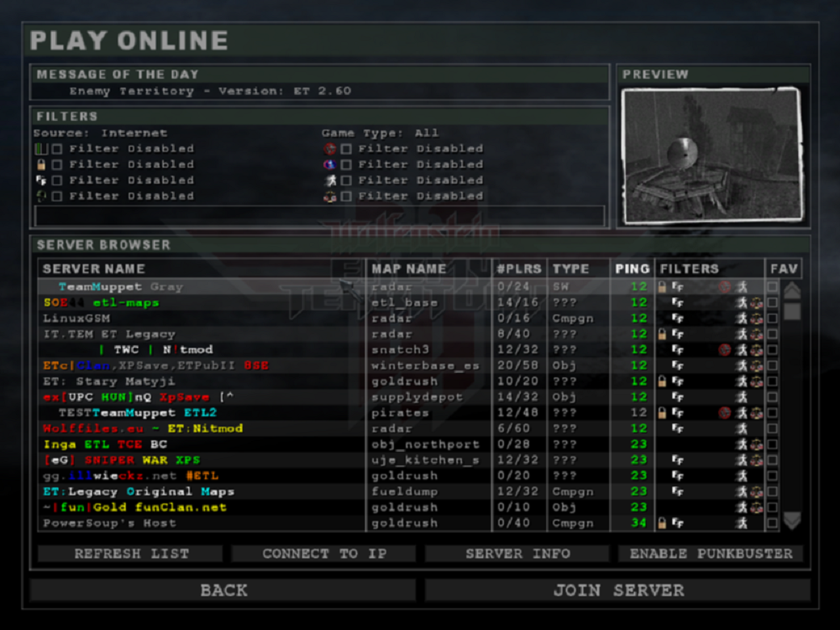
Task: Click the winterbase_es map name cell
Action: pos(425,366)
